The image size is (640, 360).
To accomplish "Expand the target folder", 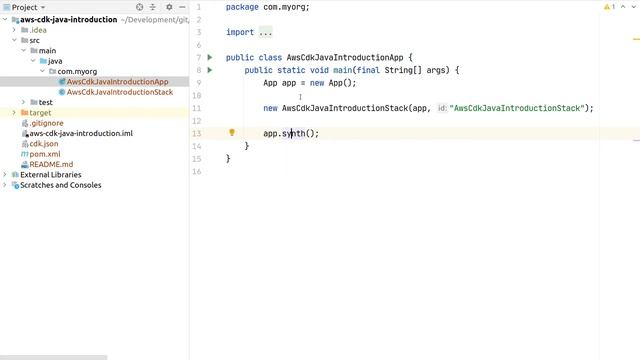I will 14,112.
